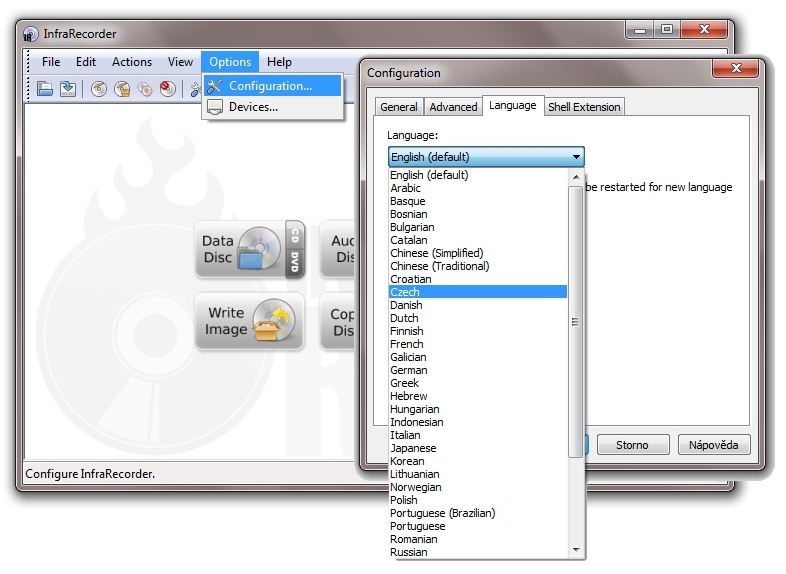
Task: Select Polish in the language list
Action: (478, 500)
